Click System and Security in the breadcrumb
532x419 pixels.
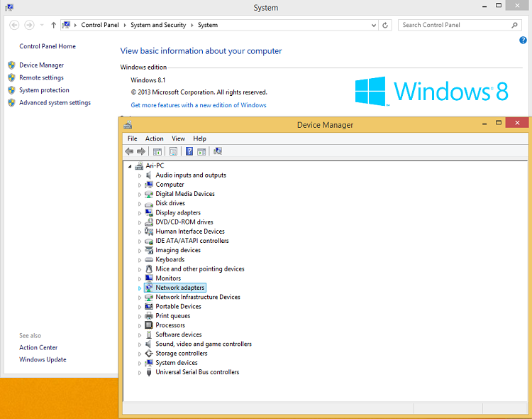tap(158, 25)
